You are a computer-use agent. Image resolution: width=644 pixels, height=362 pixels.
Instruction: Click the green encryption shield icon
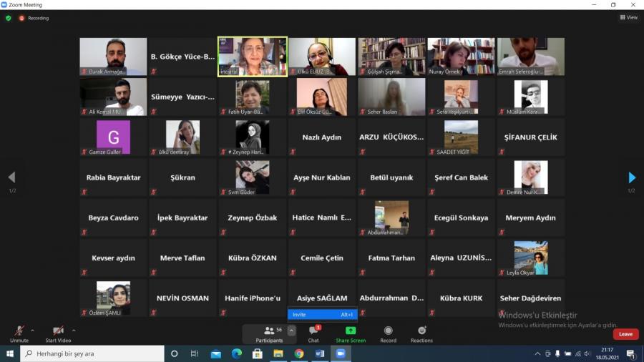point(9,18)
